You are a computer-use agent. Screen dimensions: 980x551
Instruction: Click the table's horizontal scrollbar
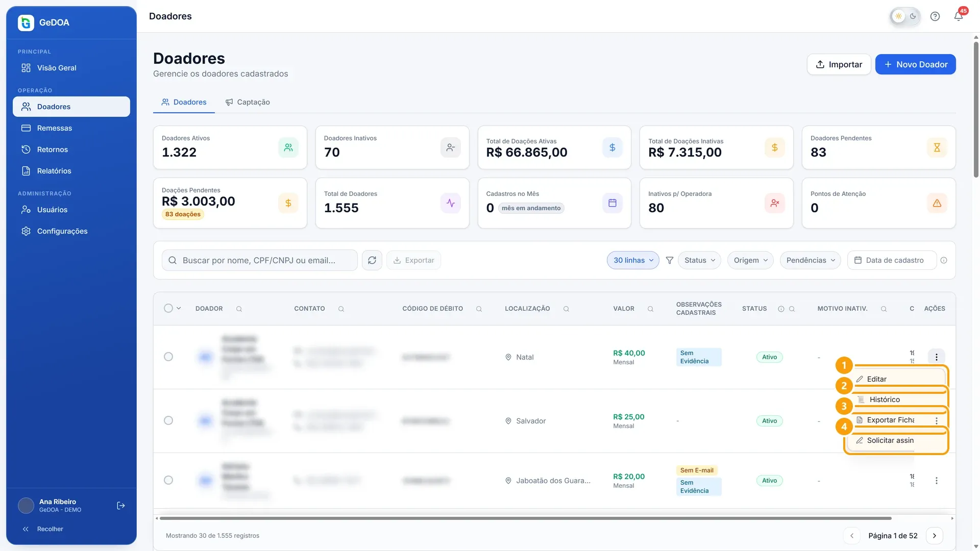(526, 518)
